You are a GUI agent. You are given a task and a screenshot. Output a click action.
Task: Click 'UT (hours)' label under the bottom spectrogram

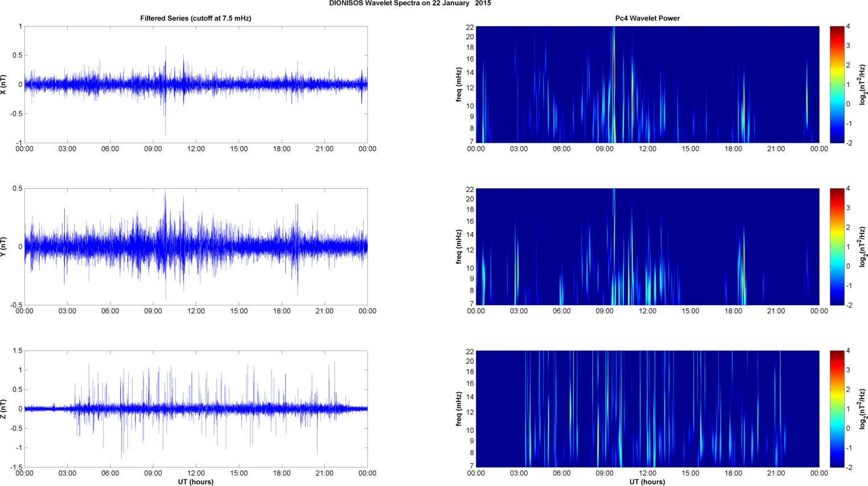click(x=647, y=482)
